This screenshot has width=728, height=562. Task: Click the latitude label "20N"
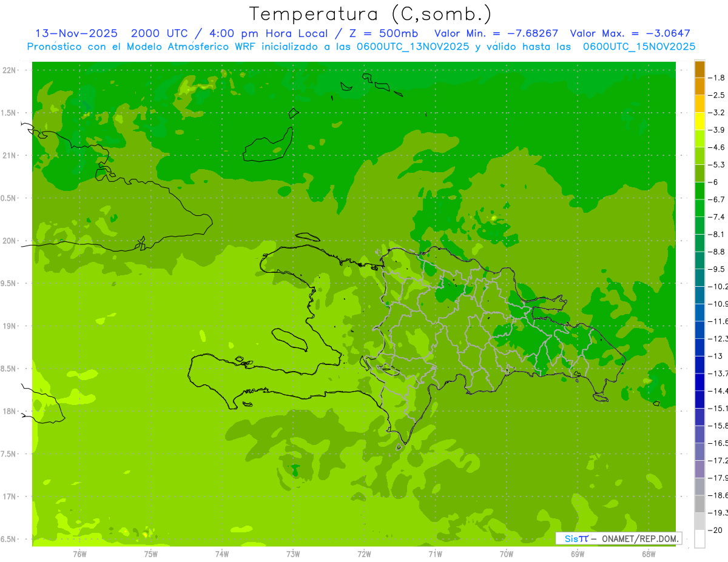(9, 241)
